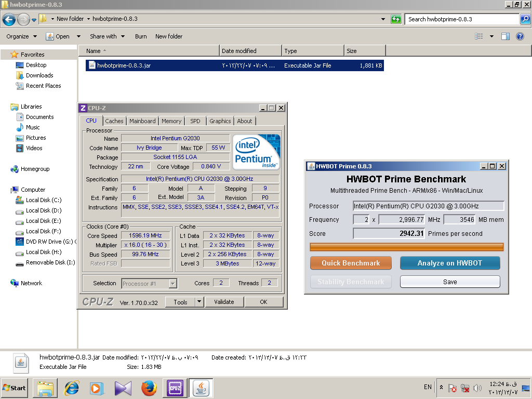Open the recent pages dropdown arrow
This screenshot has height=399, width=532.
(x=34, y=20)
